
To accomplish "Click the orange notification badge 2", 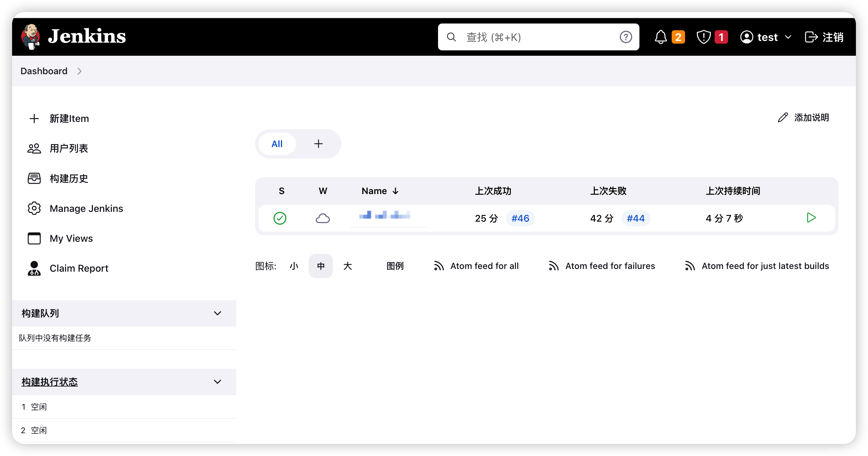I will coord(678,37).
